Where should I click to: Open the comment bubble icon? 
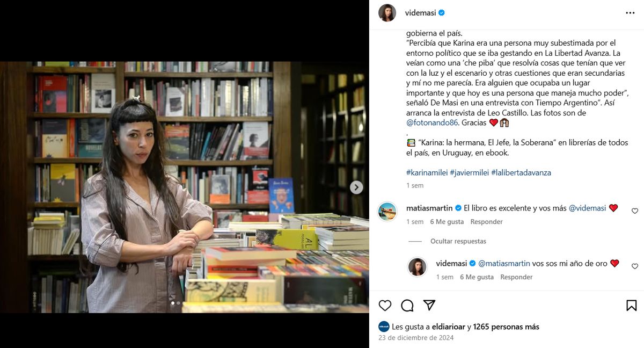(x=407, y=306)
